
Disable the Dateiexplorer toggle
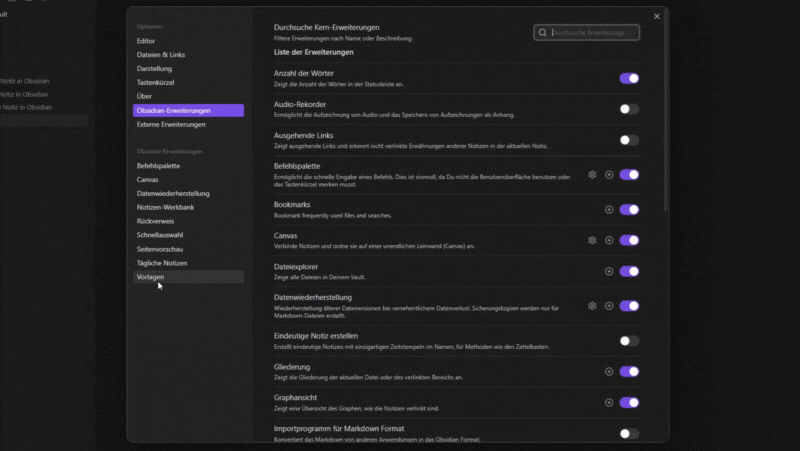(x=629, y=271)
